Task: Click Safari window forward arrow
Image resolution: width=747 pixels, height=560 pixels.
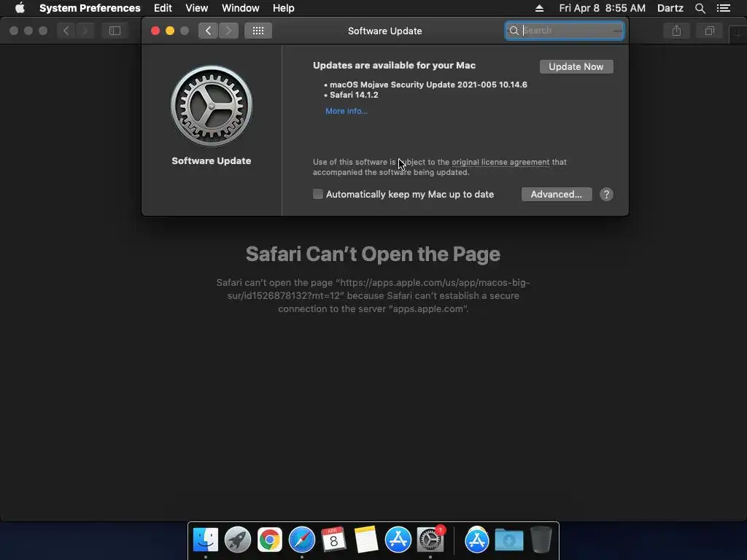Action: point(85,31)
